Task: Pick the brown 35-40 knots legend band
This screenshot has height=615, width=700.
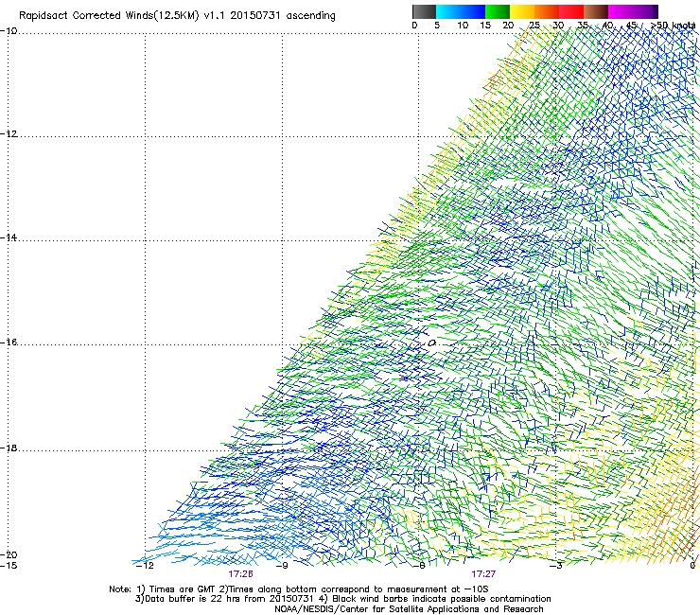Action: [596, 11]
